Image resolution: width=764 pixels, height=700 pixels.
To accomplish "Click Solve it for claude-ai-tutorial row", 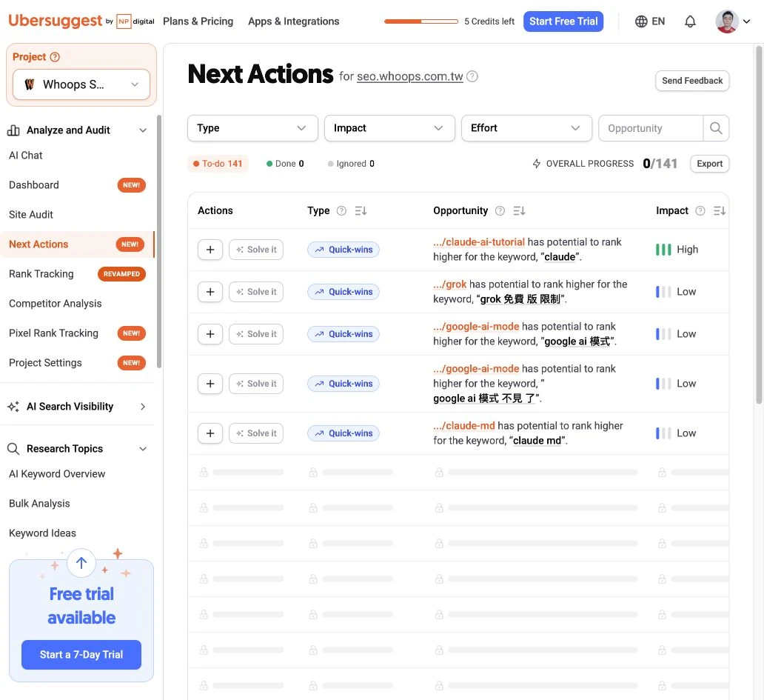I will 256,250.
